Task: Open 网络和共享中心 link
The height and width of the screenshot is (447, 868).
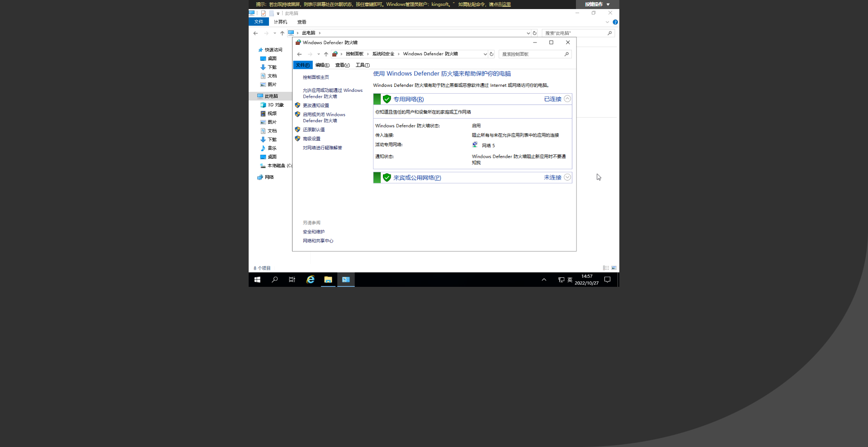Action: (x=318, y=241)
